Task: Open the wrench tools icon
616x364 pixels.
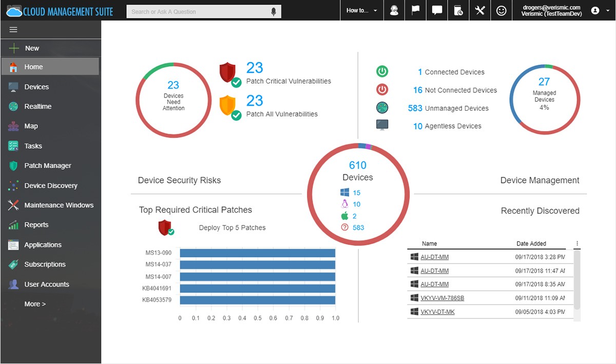Action: coord(480,10)
